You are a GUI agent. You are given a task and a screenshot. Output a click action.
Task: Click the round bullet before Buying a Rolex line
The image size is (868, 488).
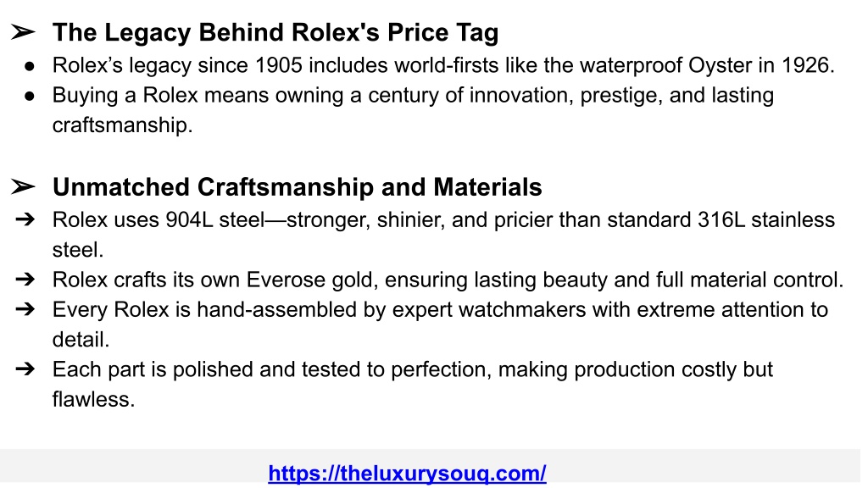[30, 97]
